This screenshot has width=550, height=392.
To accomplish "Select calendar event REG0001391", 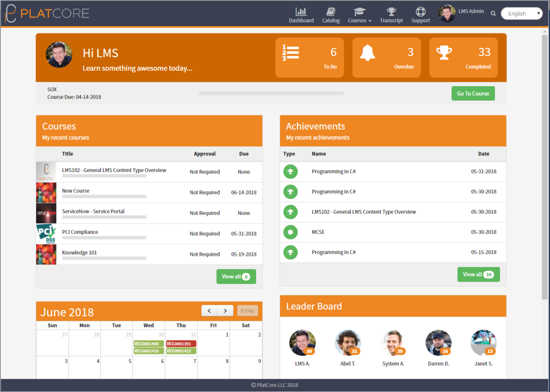I will tap(181, 343).
